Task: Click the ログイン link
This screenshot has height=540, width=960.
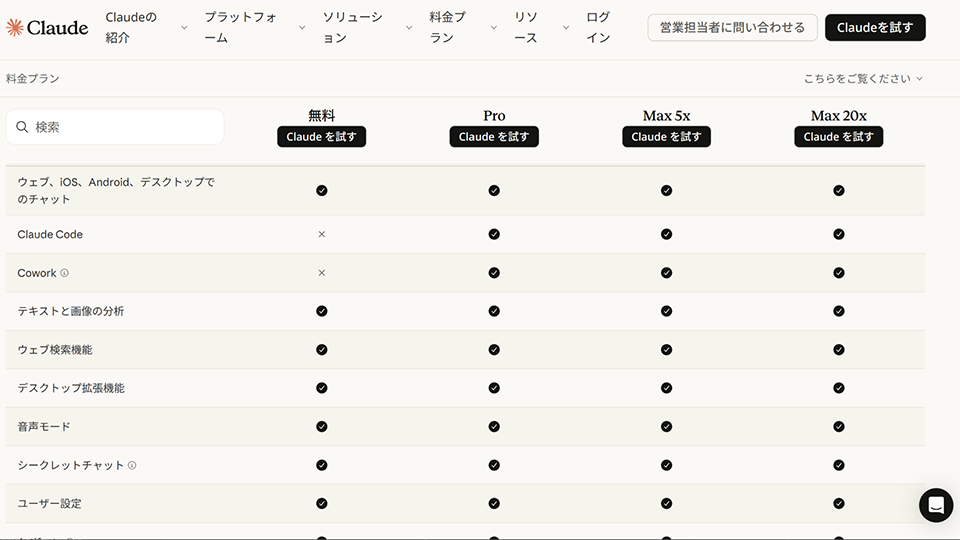Action: (598, 28)
